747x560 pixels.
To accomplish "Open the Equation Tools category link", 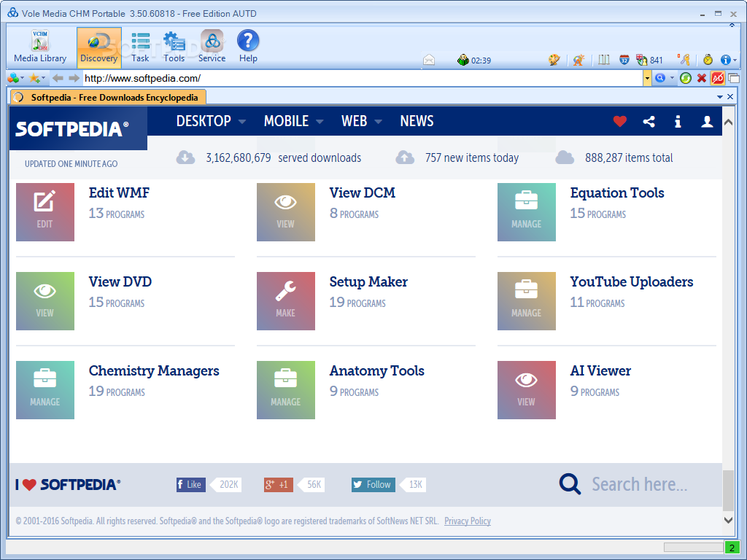I will point(617,192).
